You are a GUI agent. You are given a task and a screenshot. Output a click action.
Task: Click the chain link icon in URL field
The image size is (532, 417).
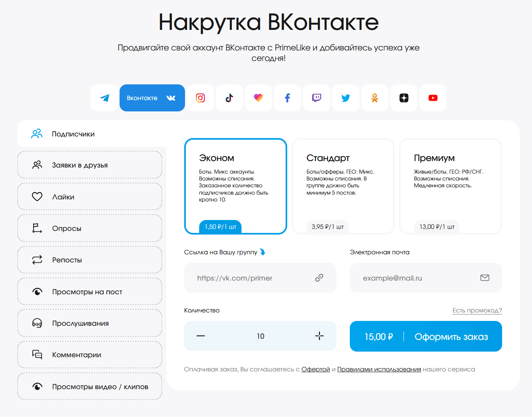319,278
